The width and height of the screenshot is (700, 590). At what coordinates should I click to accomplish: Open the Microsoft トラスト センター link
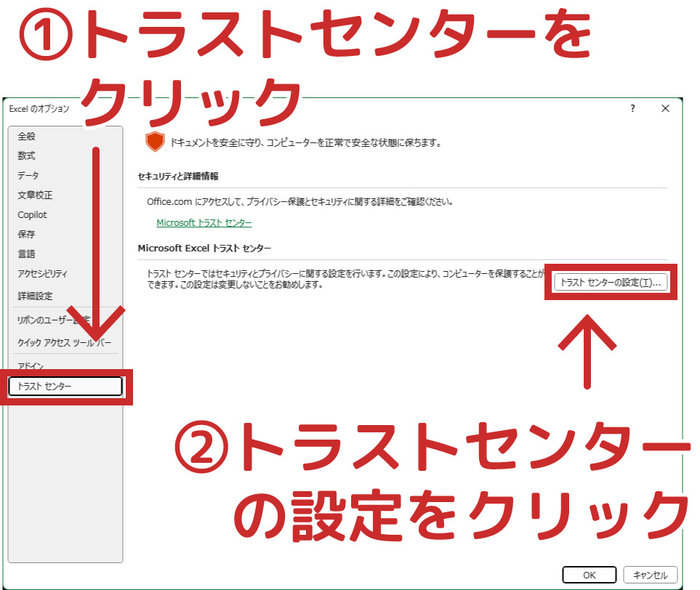pos(204,222)
